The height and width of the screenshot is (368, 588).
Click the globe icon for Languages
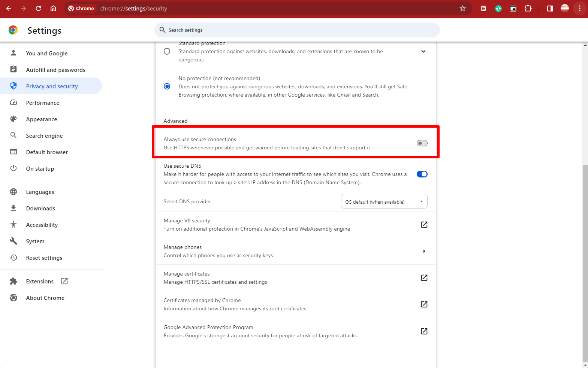click(13, 192)
